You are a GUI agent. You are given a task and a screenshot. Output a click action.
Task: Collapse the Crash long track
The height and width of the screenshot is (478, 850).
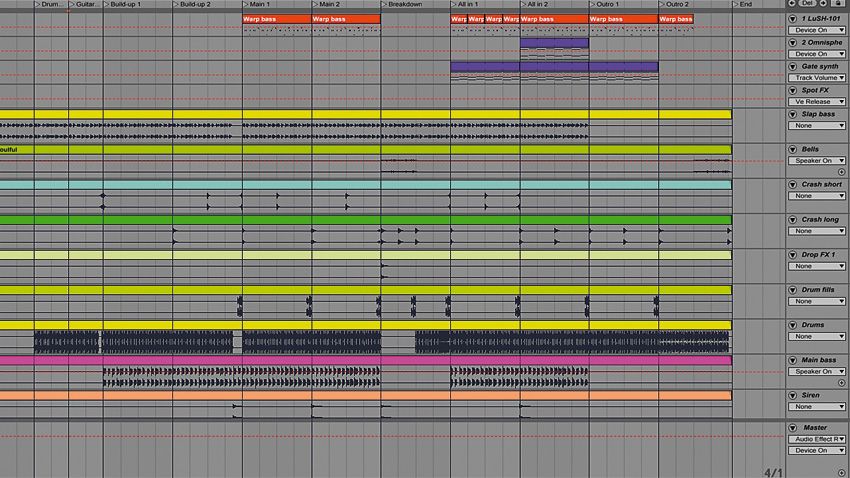coord(793,220)
